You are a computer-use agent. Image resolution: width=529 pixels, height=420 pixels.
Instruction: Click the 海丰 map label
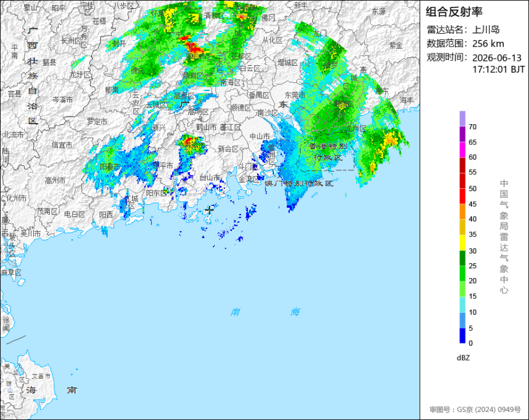pyautogui.click(x=407, y=100)
